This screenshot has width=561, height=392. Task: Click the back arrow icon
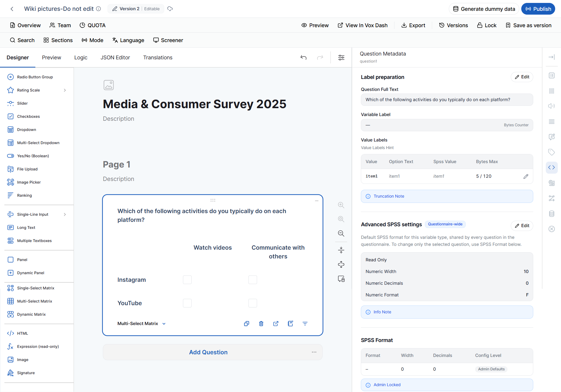(x=12, y=9)
